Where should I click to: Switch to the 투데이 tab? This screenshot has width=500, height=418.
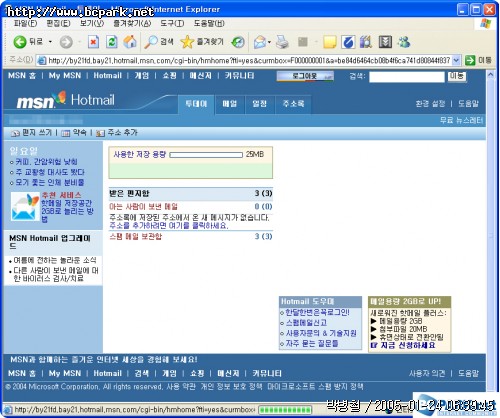coord(196,104)
